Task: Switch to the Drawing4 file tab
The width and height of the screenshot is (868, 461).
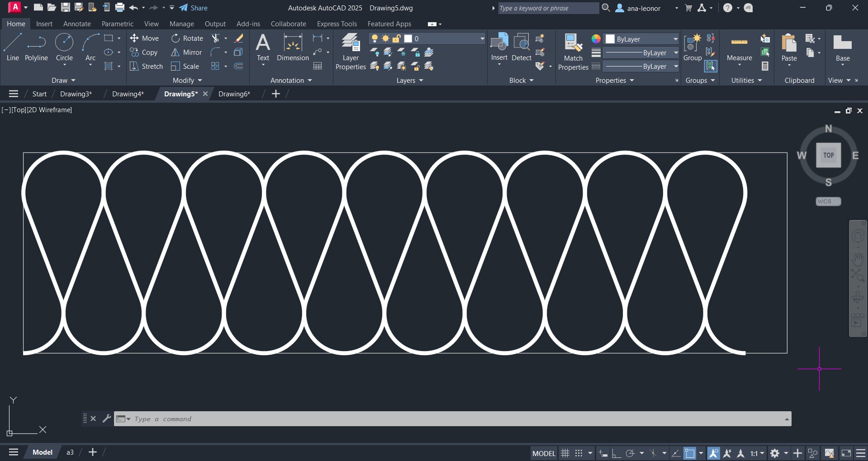Action: point(128,94)
